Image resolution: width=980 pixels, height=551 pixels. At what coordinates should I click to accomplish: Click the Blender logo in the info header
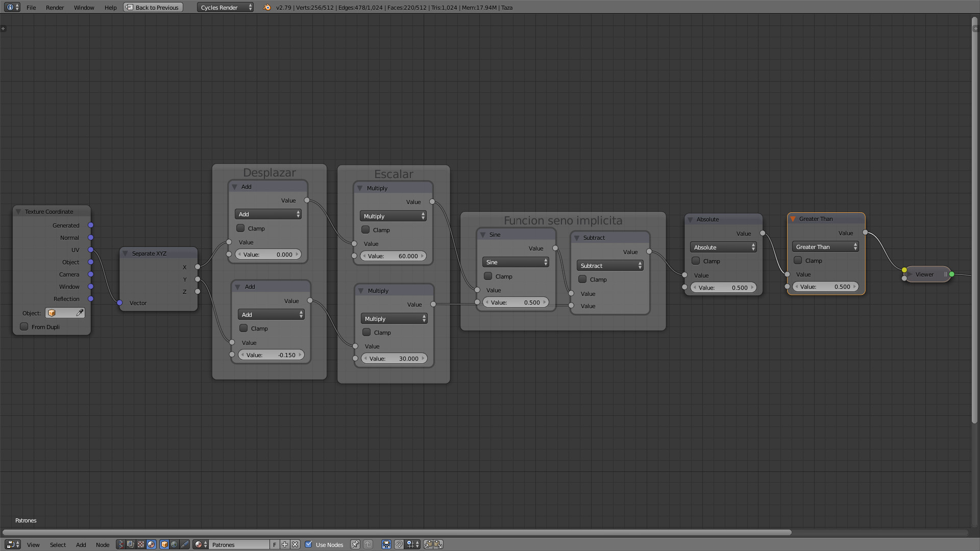click(x=267, y=7)
